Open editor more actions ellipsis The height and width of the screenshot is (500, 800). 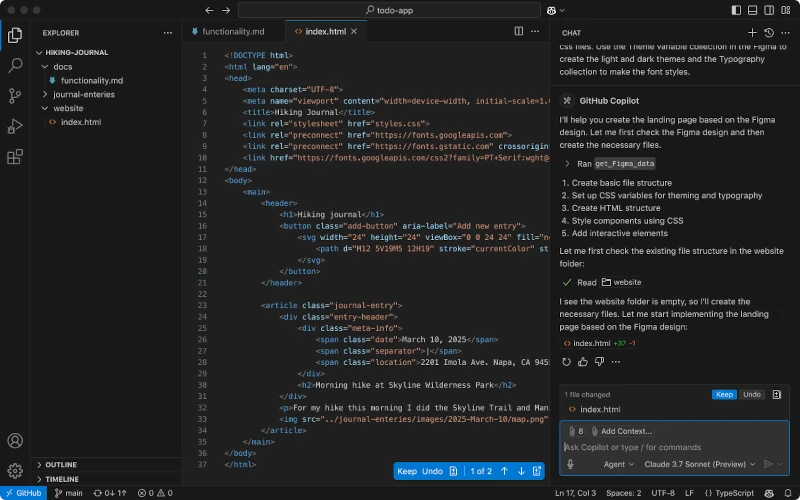(535, 31)
